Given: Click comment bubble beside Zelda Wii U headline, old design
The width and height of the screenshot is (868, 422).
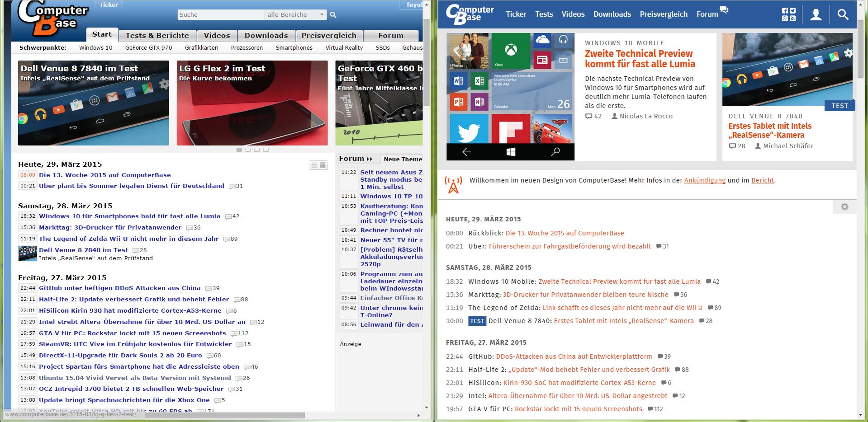Looking at the screenshot, I should [227, 239].
